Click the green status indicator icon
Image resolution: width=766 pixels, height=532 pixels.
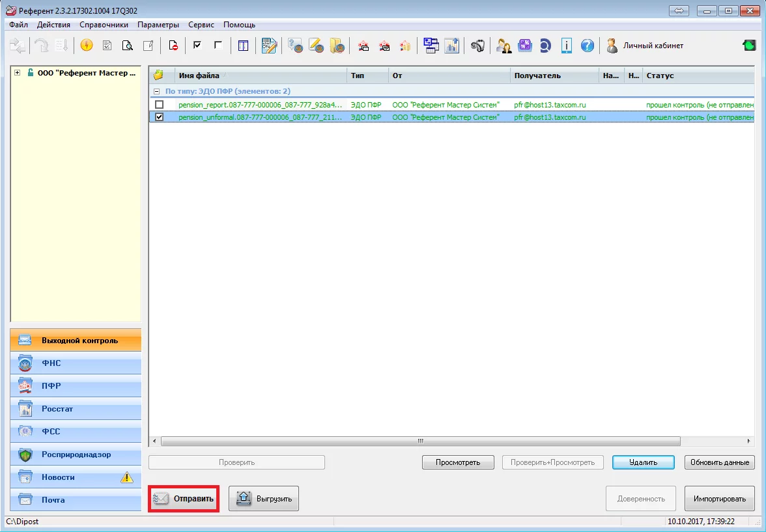(749, 46)
